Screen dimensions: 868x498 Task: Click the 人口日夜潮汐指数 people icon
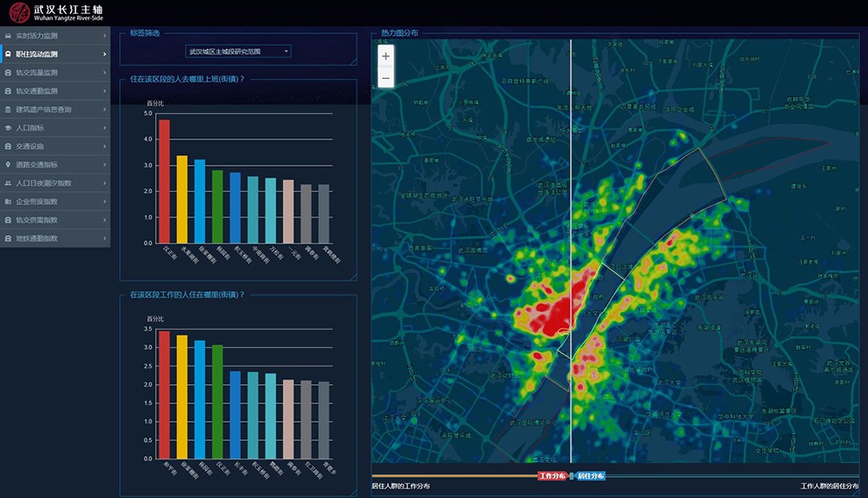pos(8,183)
